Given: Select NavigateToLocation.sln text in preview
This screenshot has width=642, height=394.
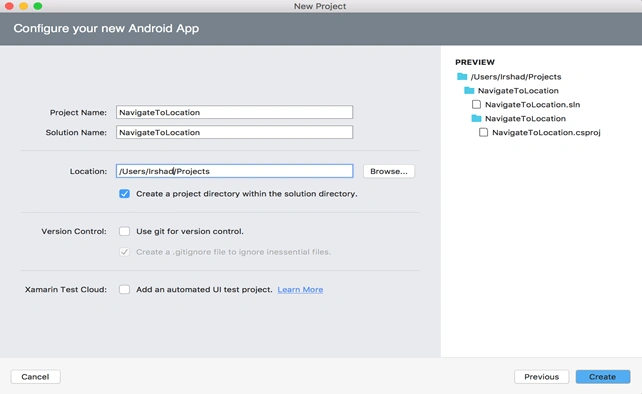Looking at the screenshot, I should (532, 104).
